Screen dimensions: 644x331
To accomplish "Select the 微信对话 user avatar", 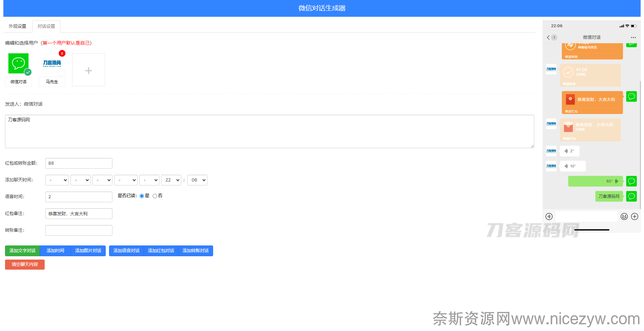I will 18,63.
